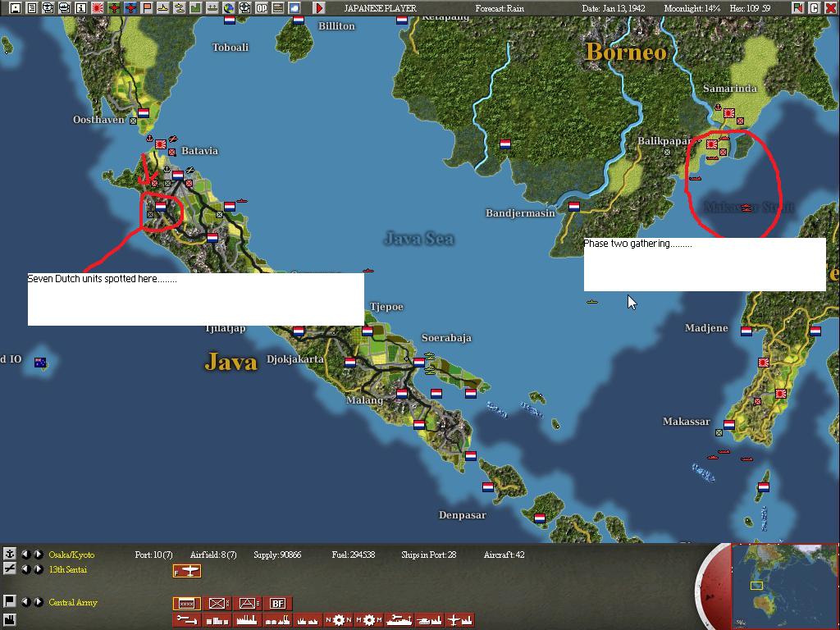Click the fighter aircraft F unit button
Image resolution: width=840 pixels, height=630 pixels.
(x=187, y=571)
